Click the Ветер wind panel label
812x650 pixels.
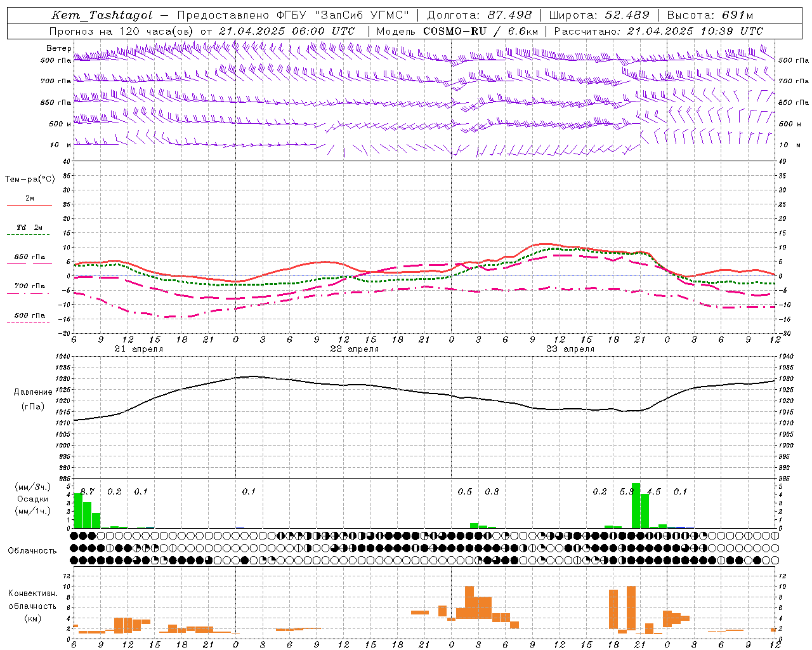tap(58, 48)
